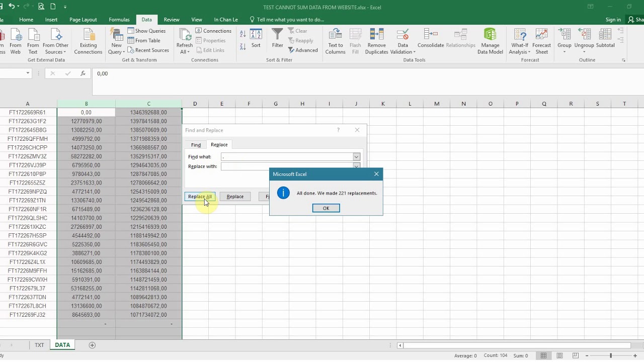Viewport: 644px width, 362px height.
Task: Click the zoom slider handle
Action: coord(611,355)
